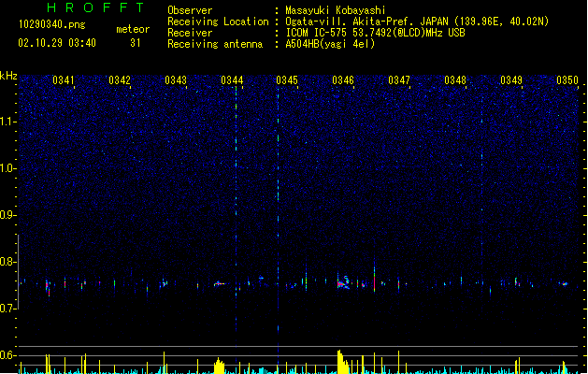Click the Receiving antenna label

point(215,44)
